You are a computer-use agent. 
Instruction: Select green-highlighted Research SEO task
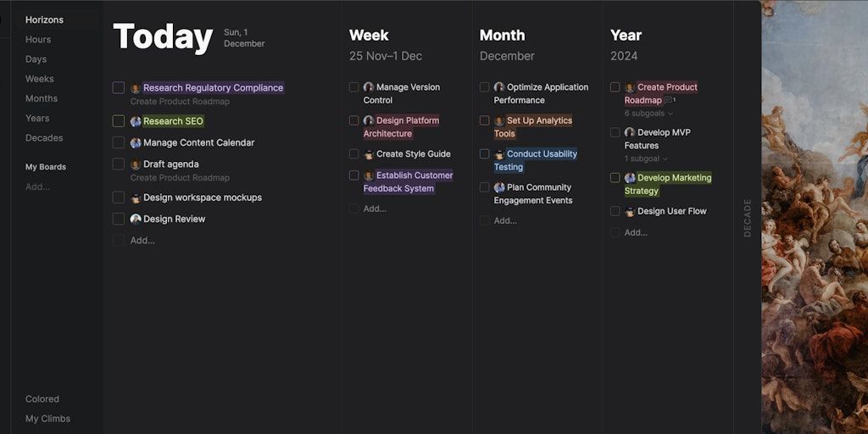point(173,121)
